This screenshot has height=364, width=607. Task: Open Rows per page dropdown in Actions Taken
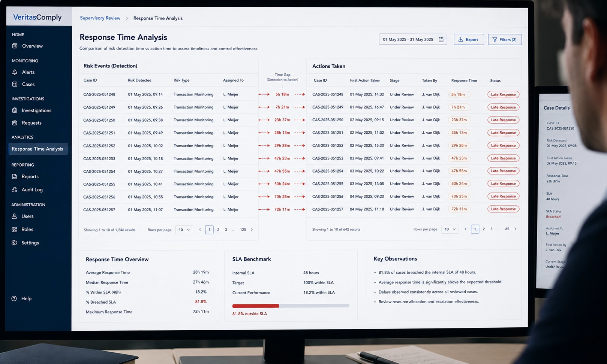point(450,229)
